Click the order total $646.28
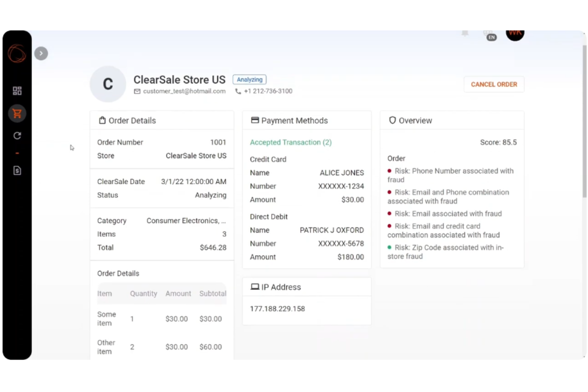The width and height of the screenshot is (588, 392). [213, 247]
